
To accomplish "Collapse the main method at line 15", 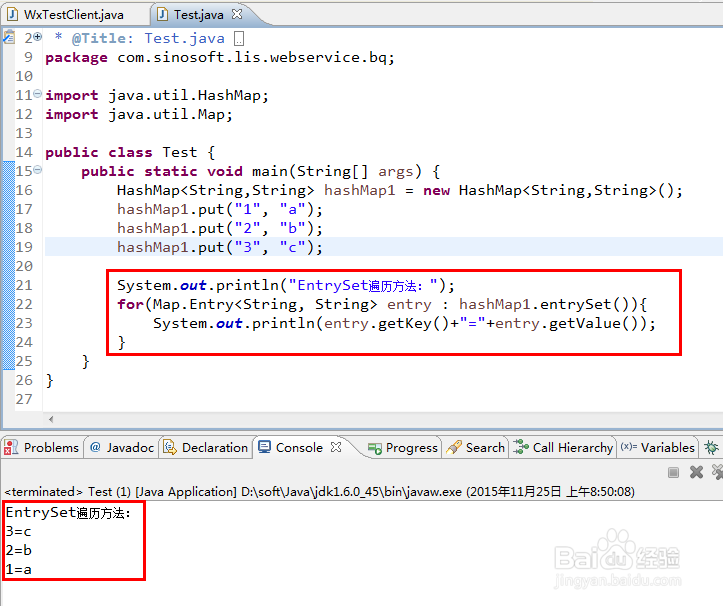I will (x=38, y=170).
